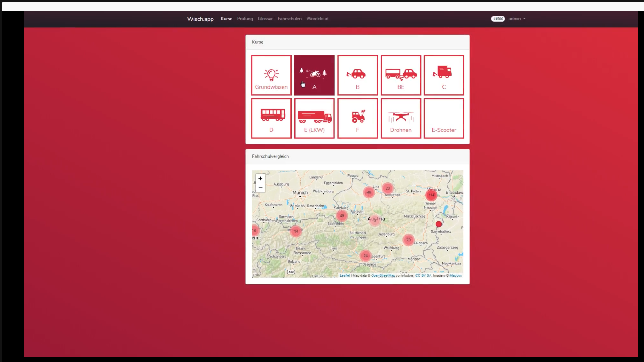The height and width of the screenshot is (362, 644).
Task: Click the Vienna cluster marker 114
Action: click(431, 195)
